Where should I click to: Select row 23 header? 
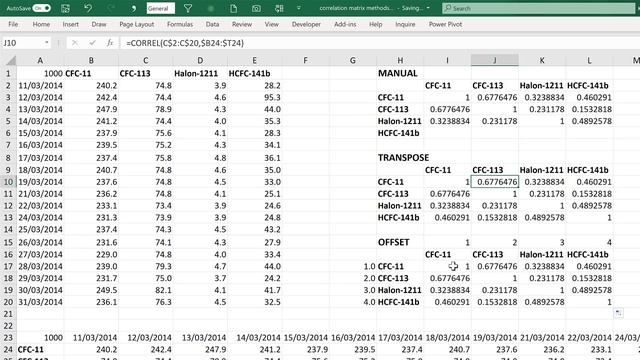[8, 338]
